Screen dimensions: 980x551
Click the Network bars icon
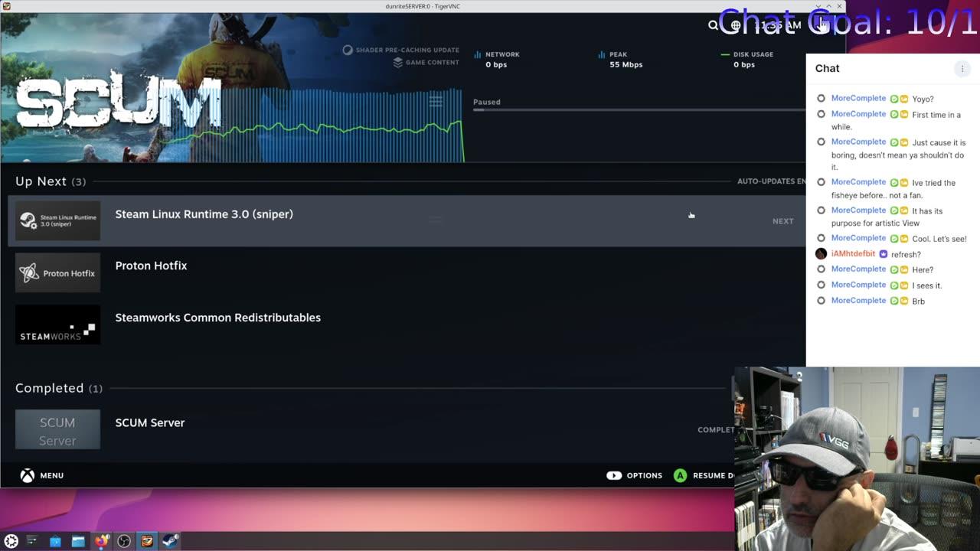pos(478,54)
